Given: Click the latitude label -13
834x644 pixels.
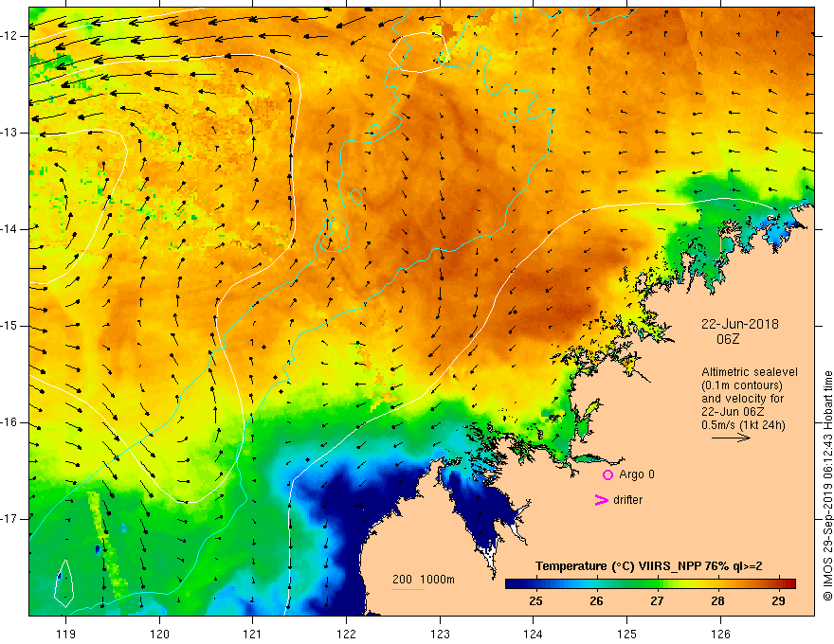Looking at the screenshot, I should (x=9, y=133).
